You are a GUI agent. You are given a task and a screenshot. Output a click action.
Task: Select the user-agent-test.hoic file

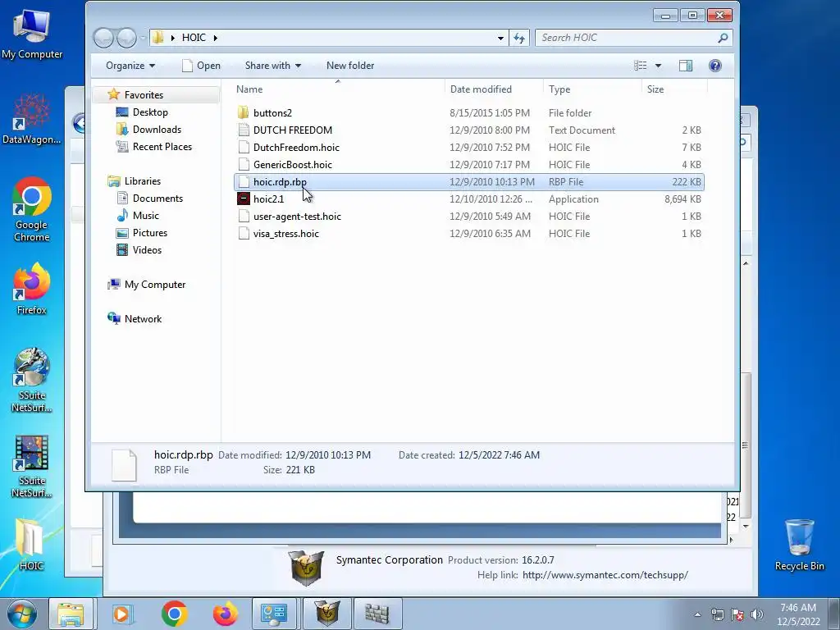pos(468,217)
